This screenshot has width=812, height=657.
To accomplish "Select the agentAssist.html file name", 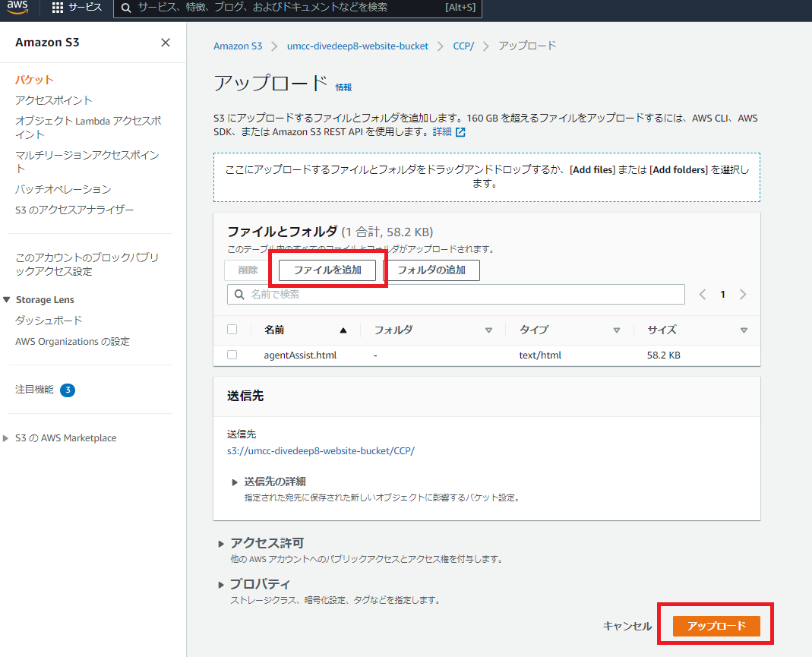I will click(x=300, y=355).
